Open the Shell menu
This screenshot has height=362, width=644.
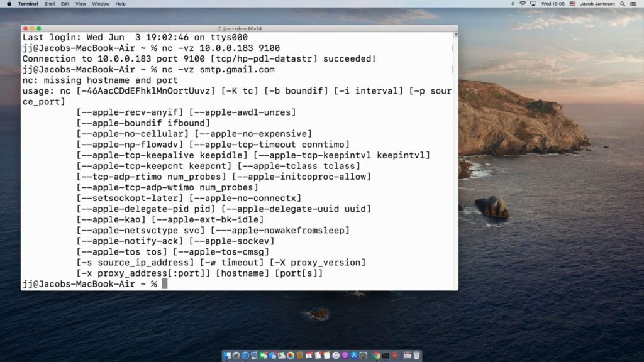(49, 4)
